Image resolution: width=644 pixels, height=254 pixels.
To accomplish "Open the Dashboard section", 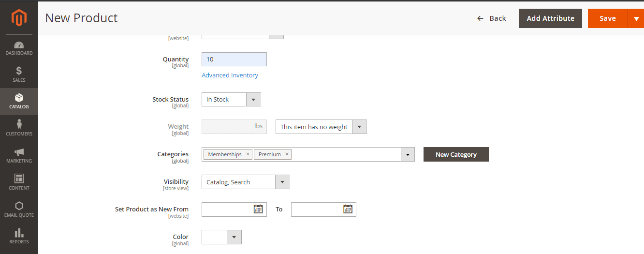I will pos(19,48).
